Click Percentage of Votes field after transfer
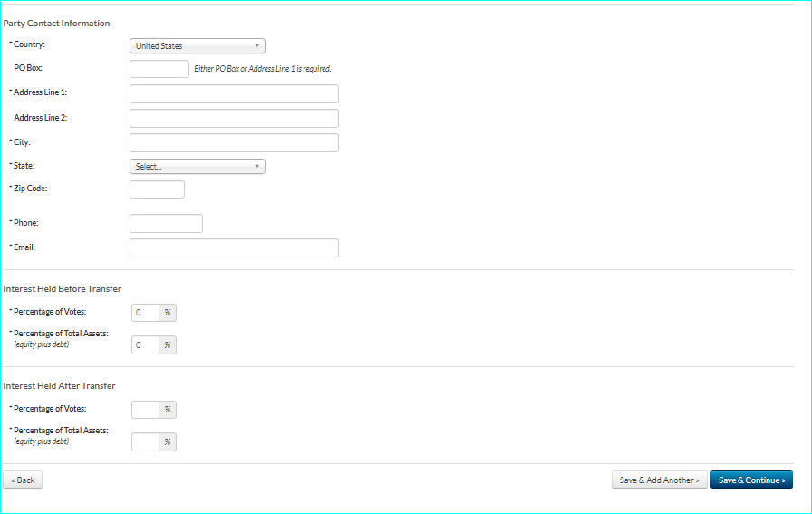 click(146, 410)
